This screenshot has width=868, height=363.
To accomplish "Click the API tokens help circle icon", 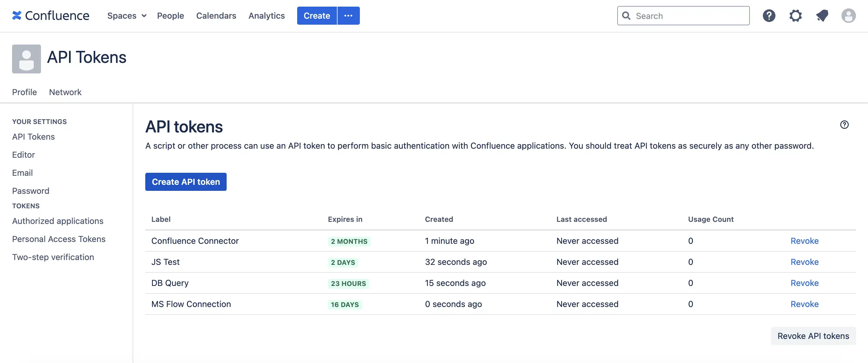I will pos(844,125).
